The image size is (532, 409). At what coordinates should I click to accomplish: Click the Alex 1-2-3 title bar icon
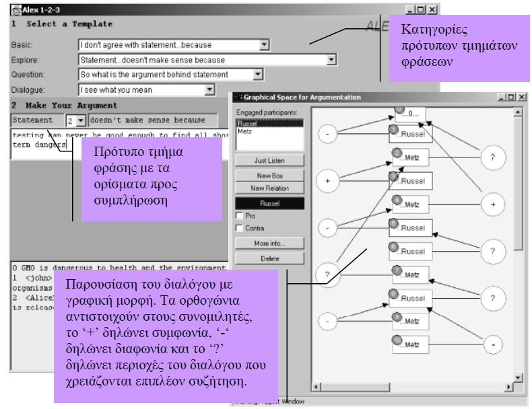pos(16,10)
